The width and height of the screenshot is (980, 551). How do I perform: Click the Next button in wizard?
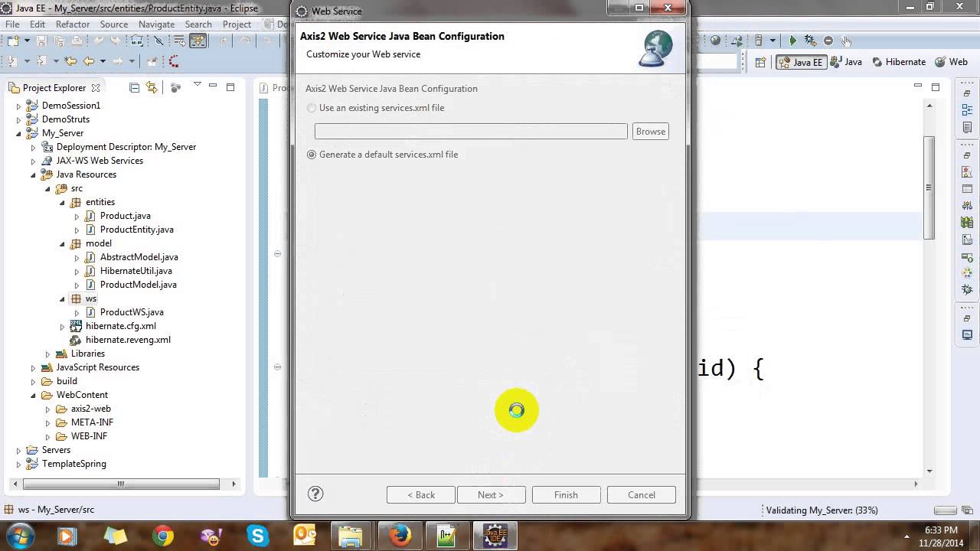coord(491,495)
